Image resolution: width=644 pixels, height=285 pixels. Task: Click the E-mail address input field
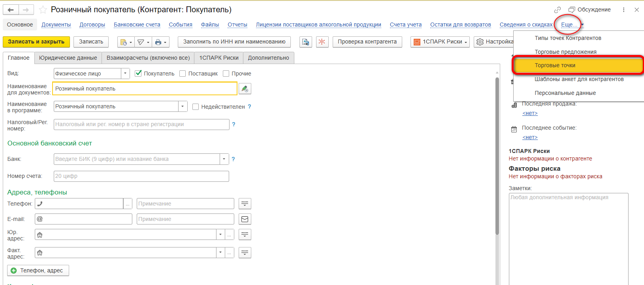[83, 219]
